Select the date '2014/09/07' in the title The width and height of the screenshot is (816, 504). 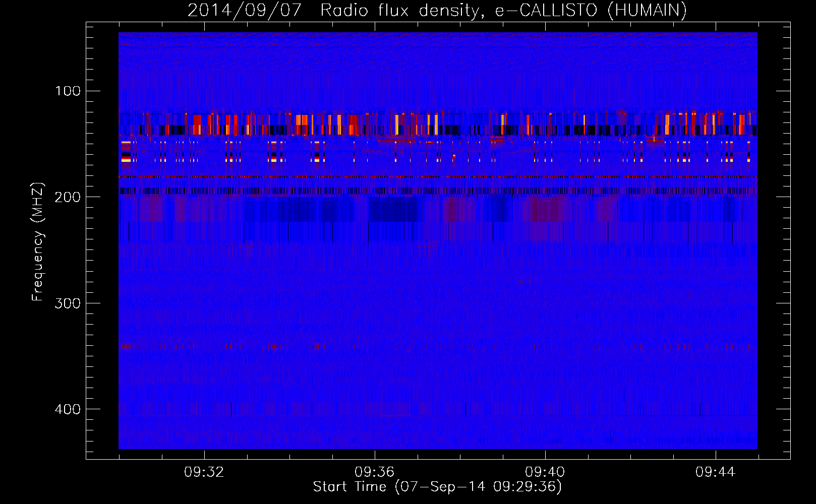[245, 10]
